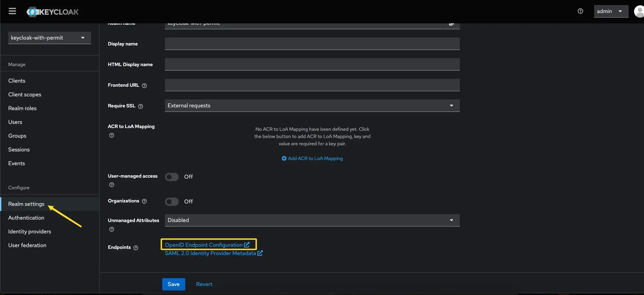This screenshot has width=644, height=295.
Task: Open the hamburger navigation menu
Action: pos(12,11)
